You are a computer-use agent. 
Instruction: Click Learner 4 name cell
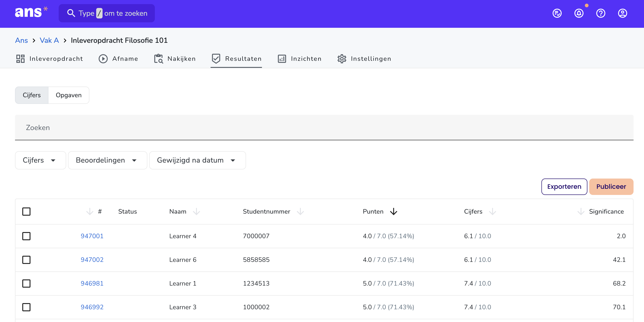tap(183, 236)
